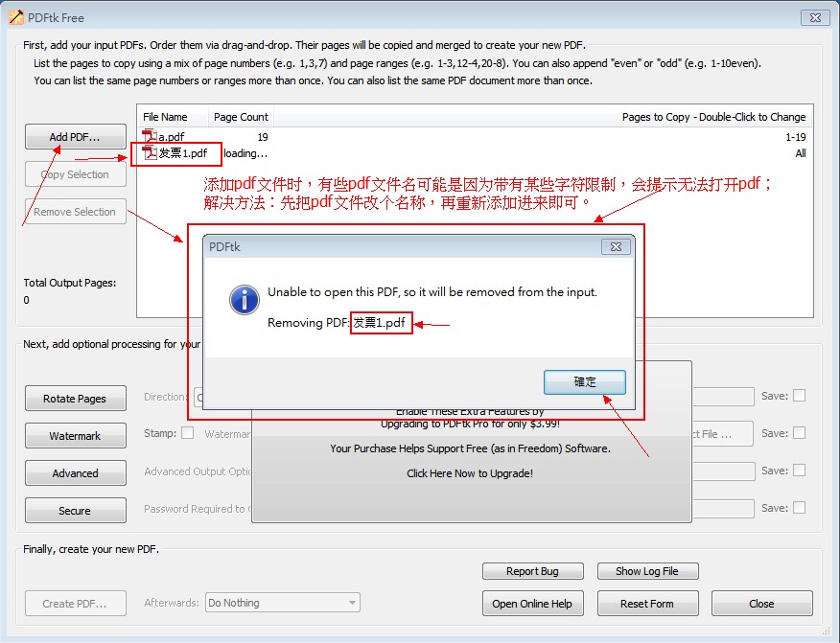Click the Page Count column header
Screen dimensions: 840x643
click(241, 117)
